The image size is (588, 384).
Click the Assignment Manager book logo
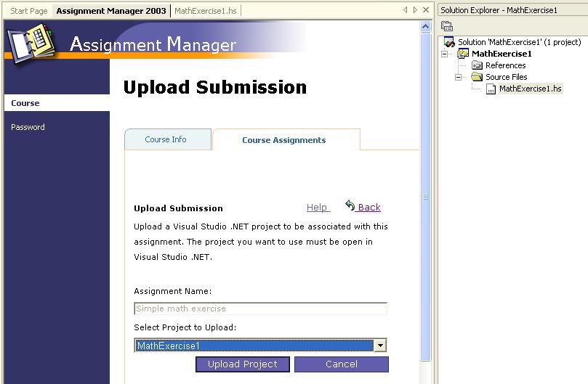[x=31, y=45]
